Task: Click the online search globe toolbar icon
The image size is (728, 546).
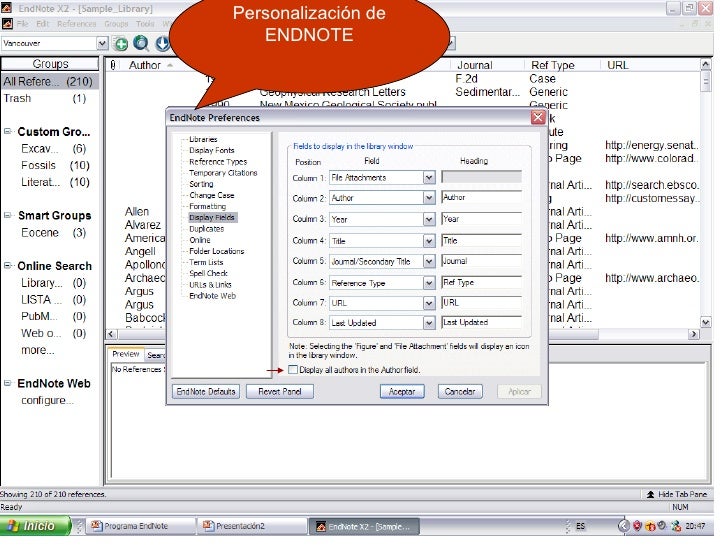Action: [x=141, y=43]
